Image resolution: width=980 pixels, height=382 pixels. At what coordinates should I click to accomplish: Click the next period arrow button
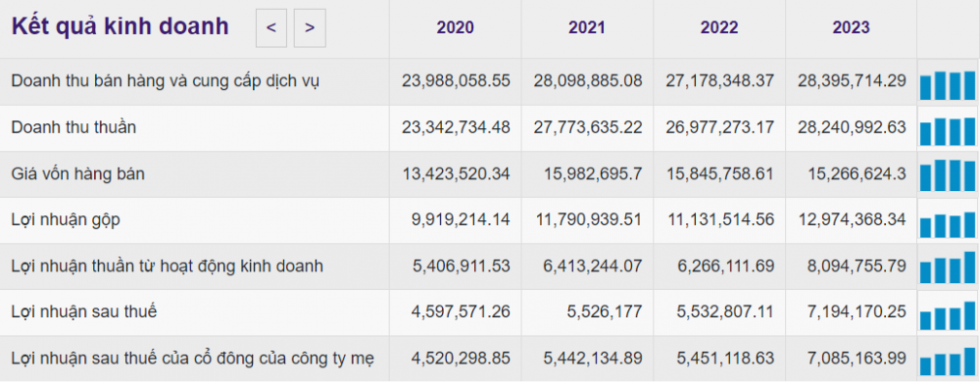(x=310, y=28)
